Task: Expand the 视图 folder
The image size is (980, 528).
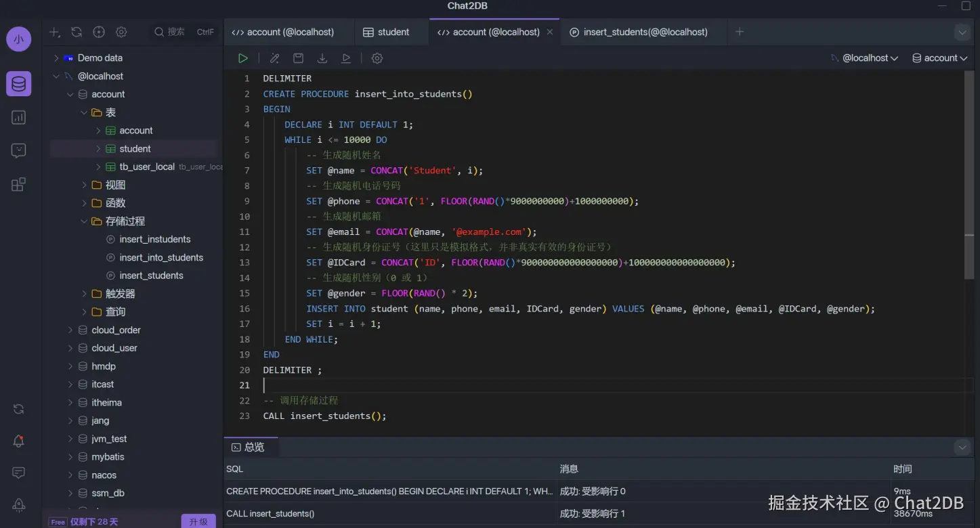Action: pos(85,185)
